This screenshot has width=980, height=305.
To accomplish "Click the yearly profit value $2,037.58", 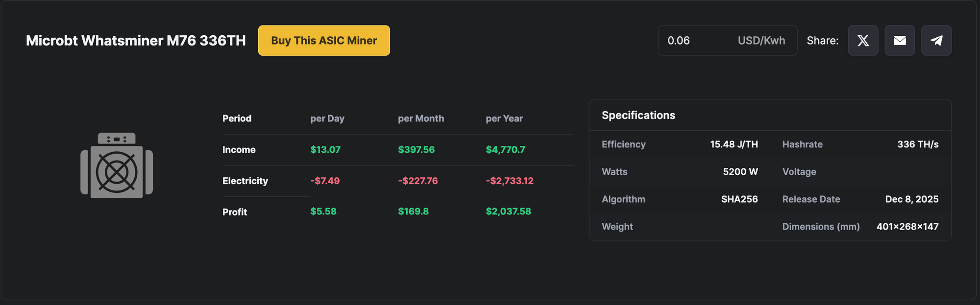I will tap(508, 211).
